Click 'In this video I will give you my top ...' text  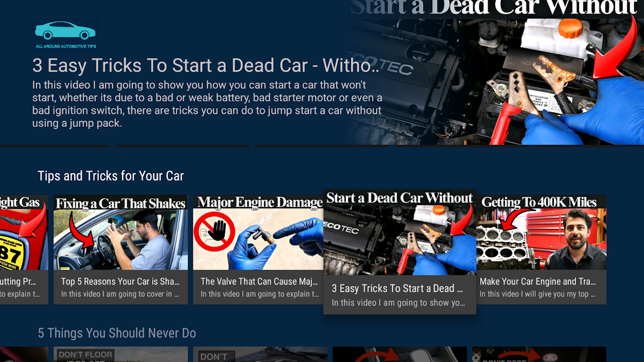[x=538, y=294]
